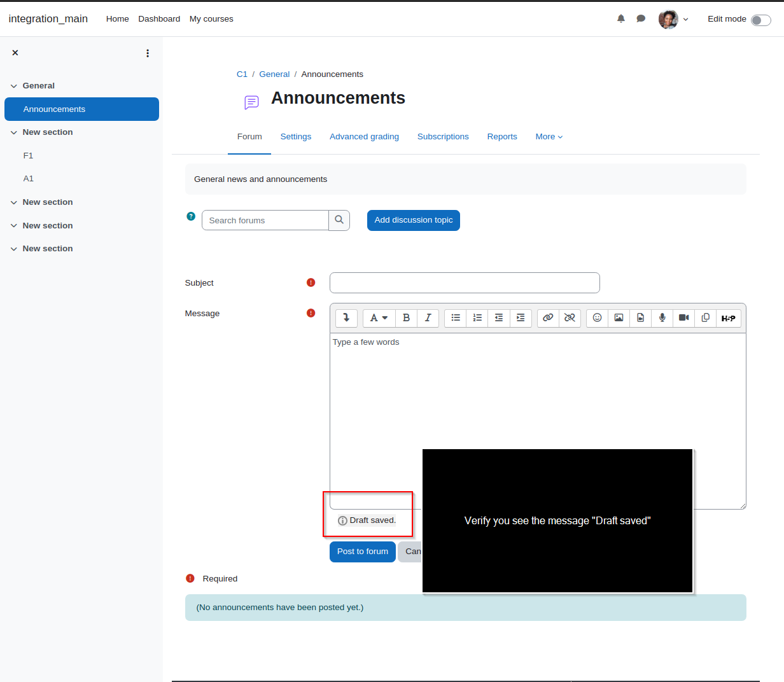
Task: Switch to the Forum tab
Action: [249, 137]
